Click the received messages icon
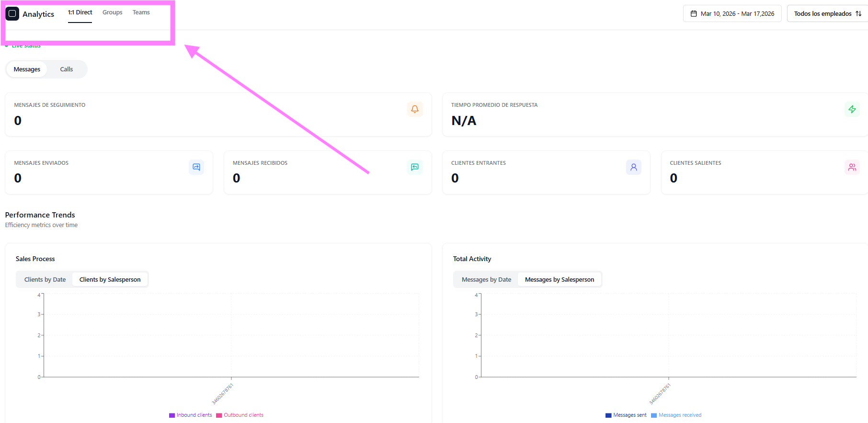Screen dimensions: 868x423 tap(414, 167)
